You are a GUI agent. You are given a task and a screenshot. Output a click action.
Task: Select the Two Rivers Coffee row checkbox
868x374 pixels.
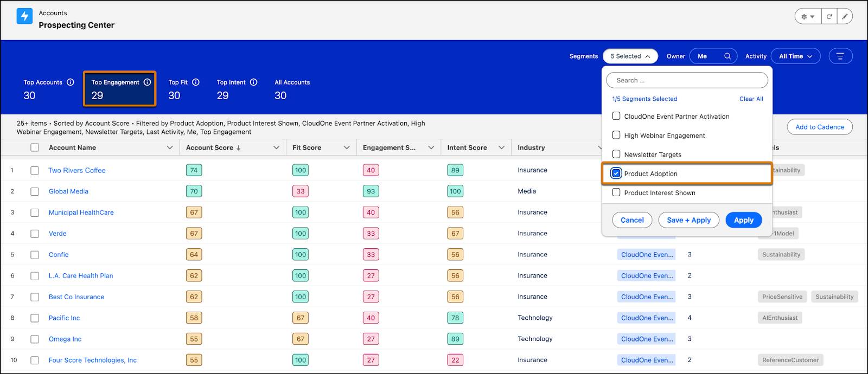[x=35, y=170]
